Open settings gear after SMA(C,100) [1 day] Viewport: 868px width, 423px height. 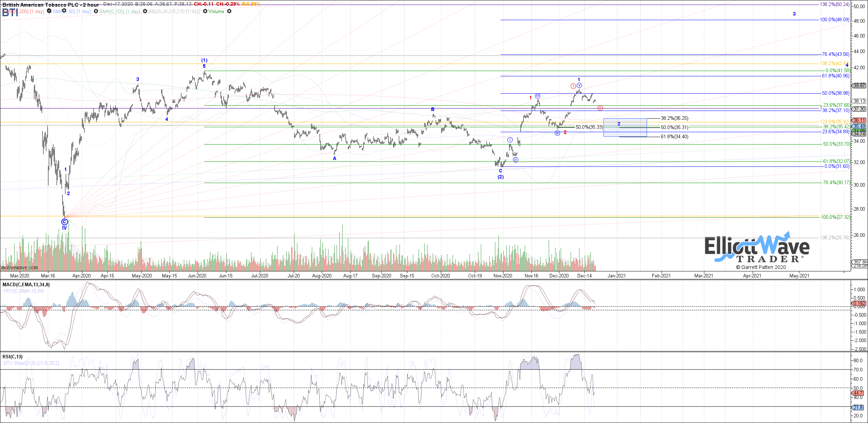pos(145,11)
